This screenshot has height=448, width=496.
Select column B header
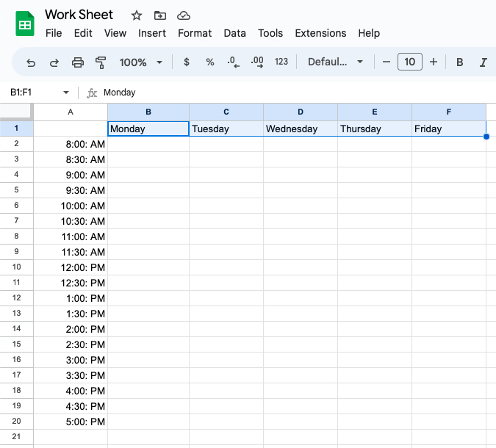pos(148,112)
